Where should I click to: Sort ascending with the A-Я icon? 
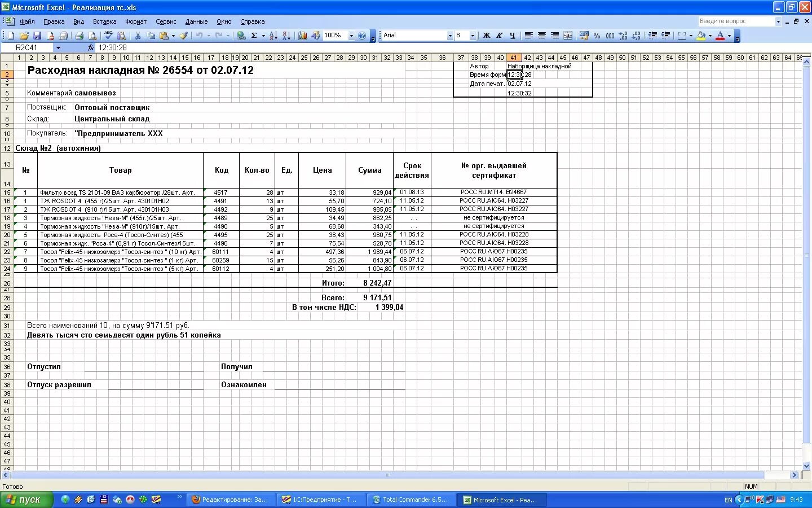[273, 36]
